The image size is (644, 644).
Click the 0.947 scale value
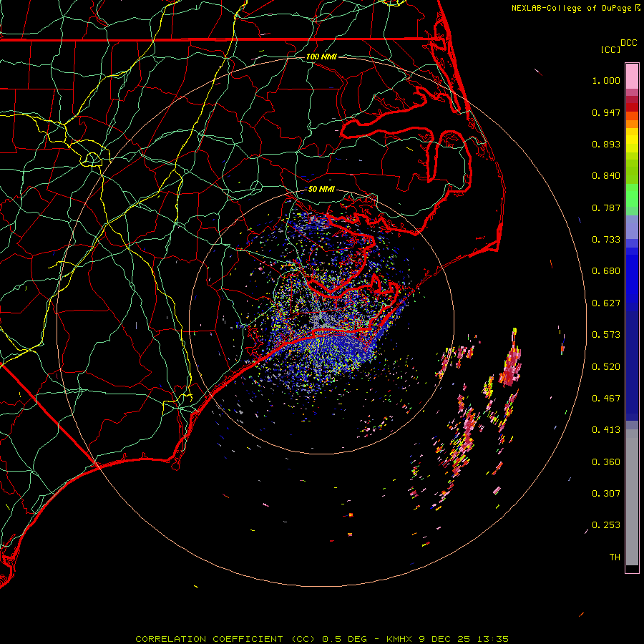coord(606,112)
